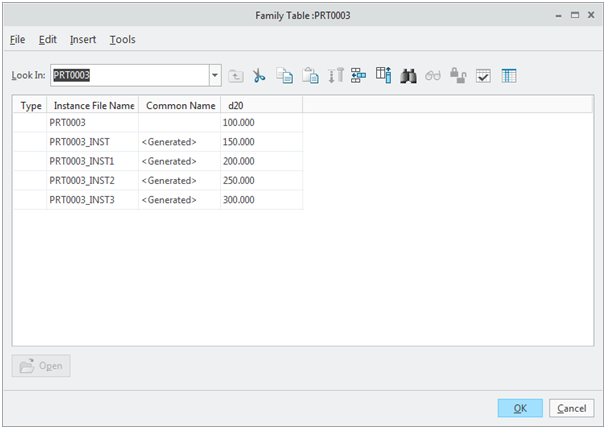Open the Edit menu
Screen dimensions: 606x429
47,40
